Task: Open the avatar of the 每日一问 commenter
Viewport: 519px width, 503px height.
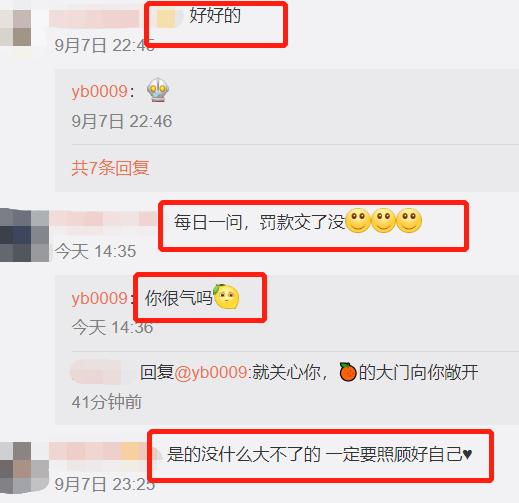Action: [x=24, y=235]
